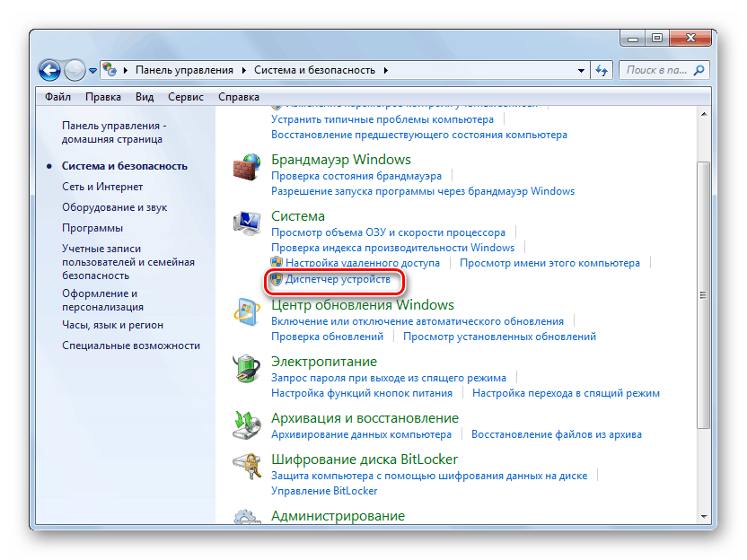Screen dimensions: 747x560
Task: Select Оформление и персонализация in sidebar
Action: (x=102, y=301)
